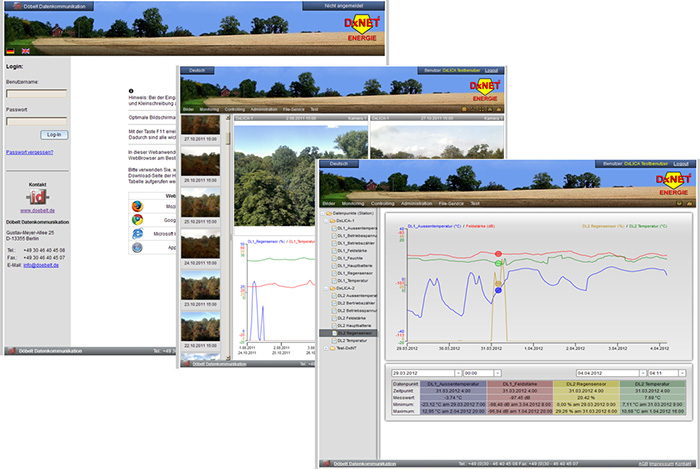Switch to English via UK flag icon
The width and height of the screenshot is (700, 469).
25,51
